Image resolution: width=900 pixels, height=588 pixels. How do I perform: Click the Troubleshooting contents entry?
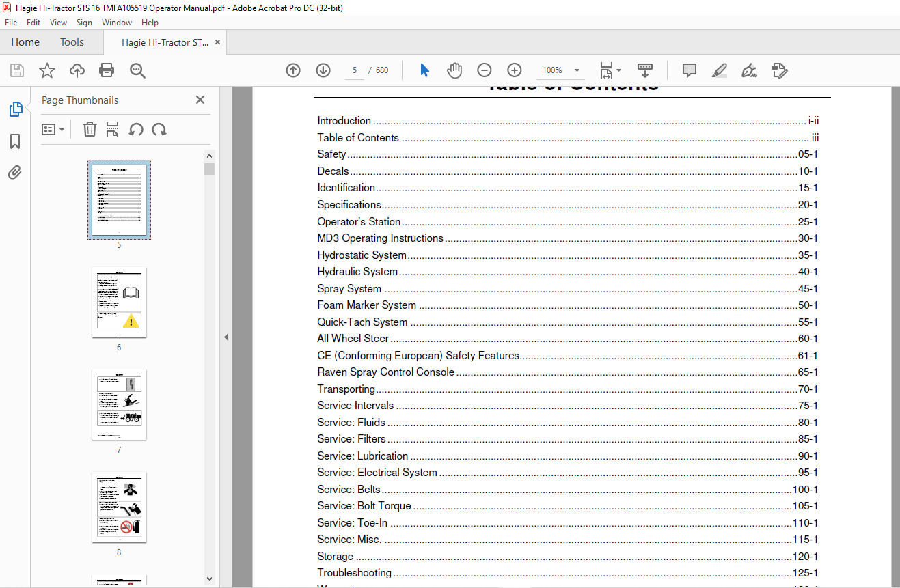click(x=567, y=573)
